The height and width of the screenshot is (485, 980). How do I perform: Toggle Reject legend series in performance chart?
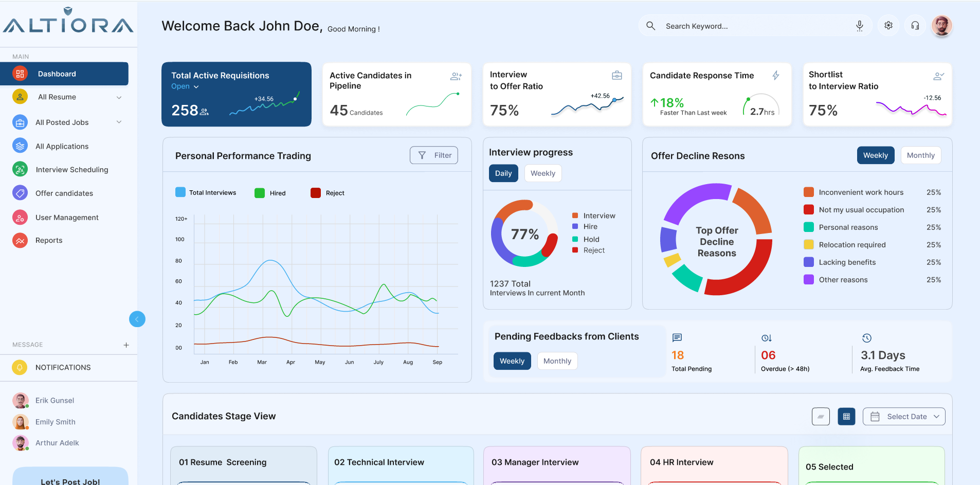328,193
